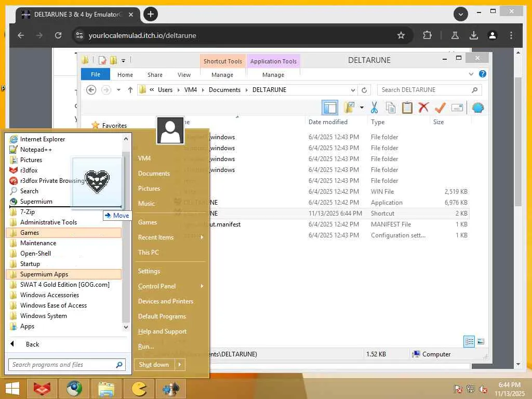Open the Home ribbon tab
The height and width of the screenshot is (399, 532).
125,75
